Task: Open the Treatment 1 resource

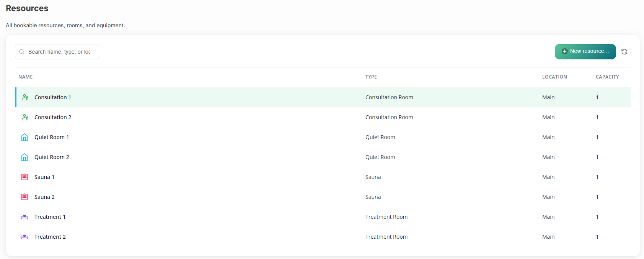Action: tap(50, 217)
